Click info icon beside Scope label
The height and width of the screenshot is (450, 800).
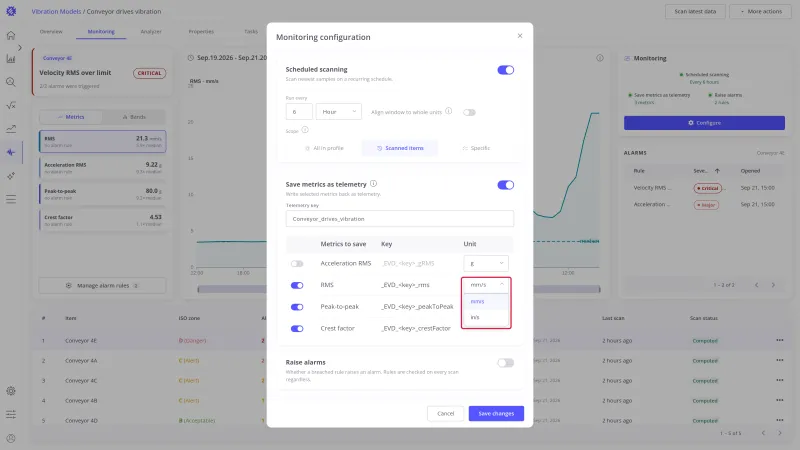pos(305,130)
